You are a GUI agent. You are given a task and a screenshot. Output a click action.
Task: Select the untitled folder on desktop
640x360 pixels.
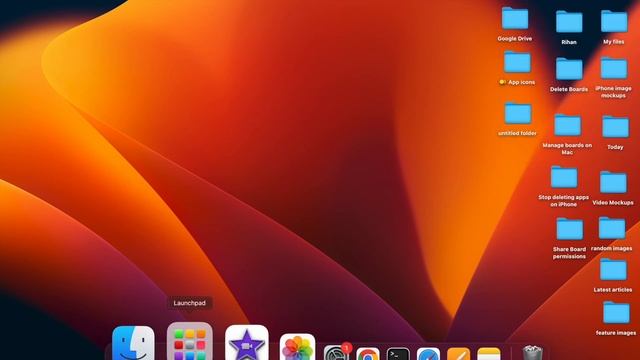pos(518,113)
